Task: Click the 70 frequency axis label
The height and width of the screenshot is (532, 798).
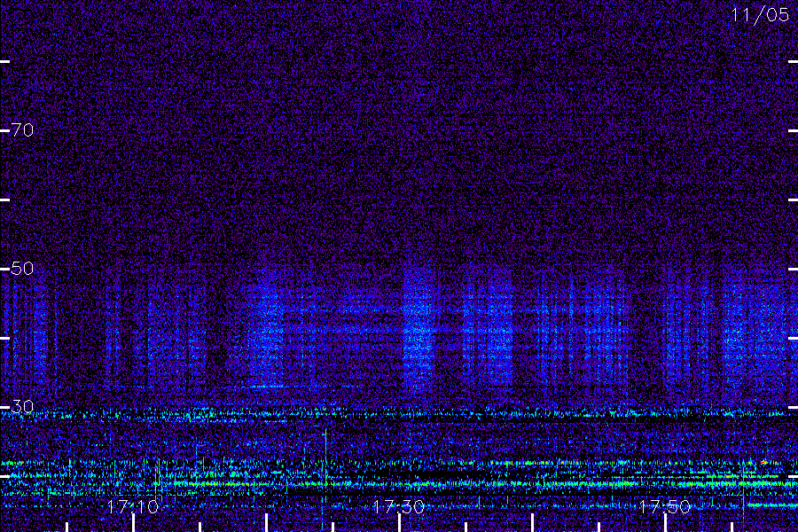Action: pos(22,130)
